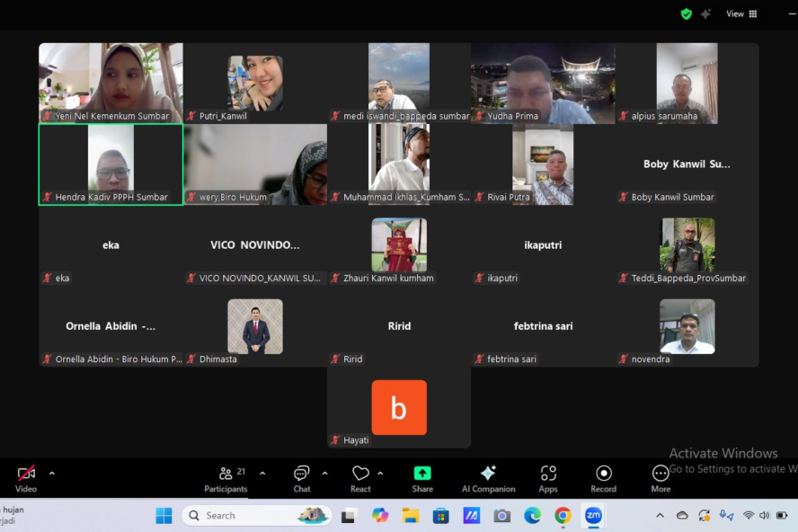Screen dimensions: 798x532
Task: Select Hayati tile with orange b avatar
Action: (399, 408)
